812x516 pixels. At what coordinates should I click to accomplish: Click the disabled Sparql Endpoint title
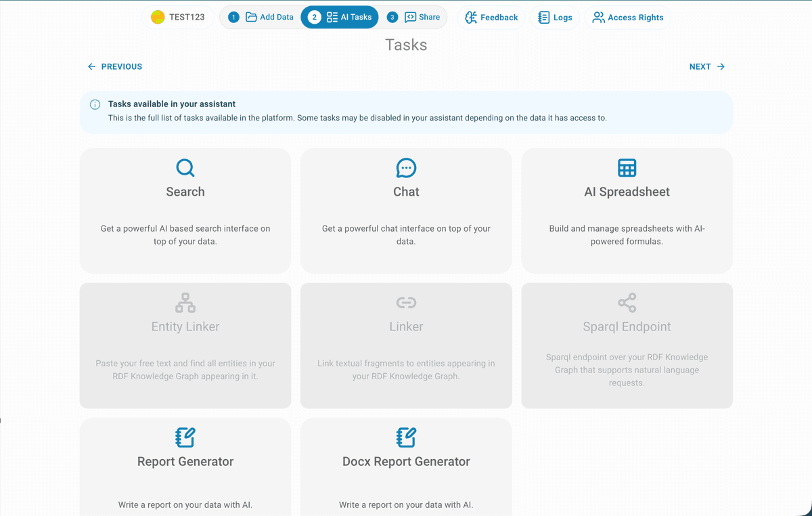pos(627,326)
